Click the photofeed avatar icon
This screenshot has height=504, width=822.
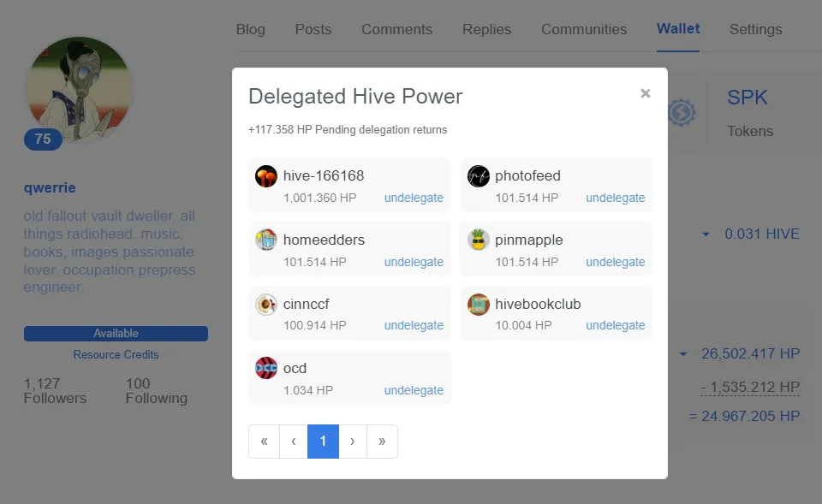pyautogui.click(x=478, y=176)
